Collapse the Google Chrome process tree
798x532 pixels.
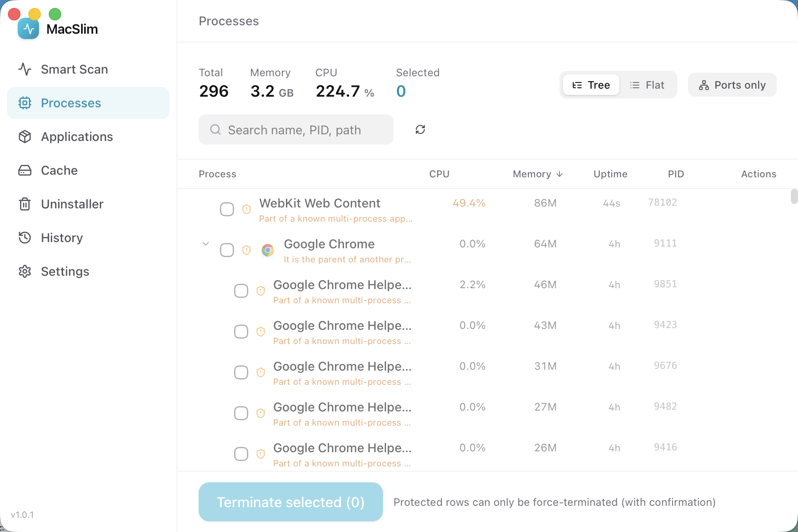coord(206,244)
